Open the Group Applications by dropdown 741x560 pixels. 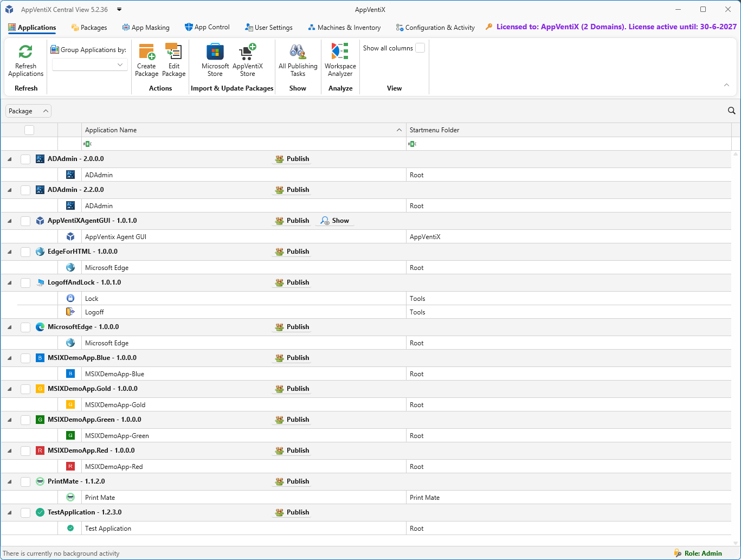pyautogui.click(x=89, y=65)
